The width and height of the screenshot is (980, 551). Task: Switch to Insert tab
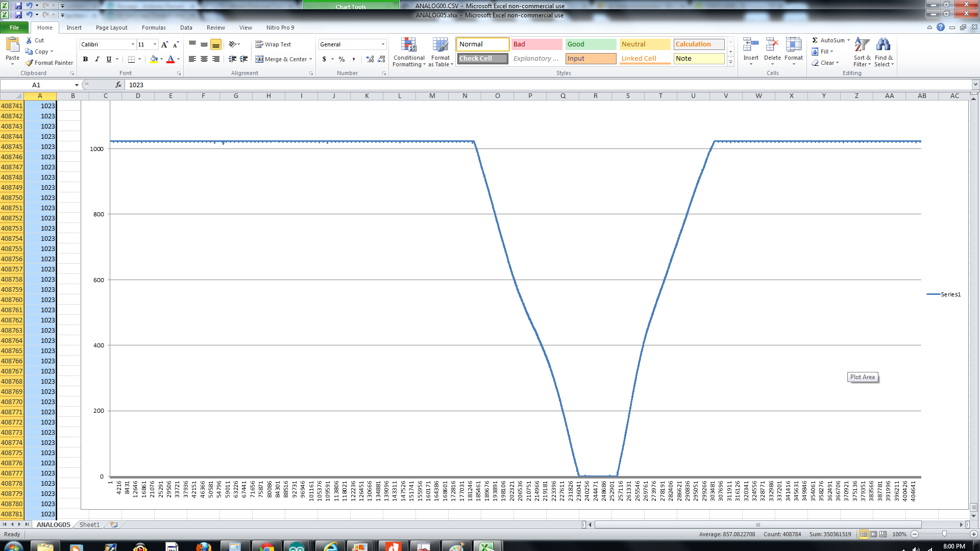tap(74, 28)
